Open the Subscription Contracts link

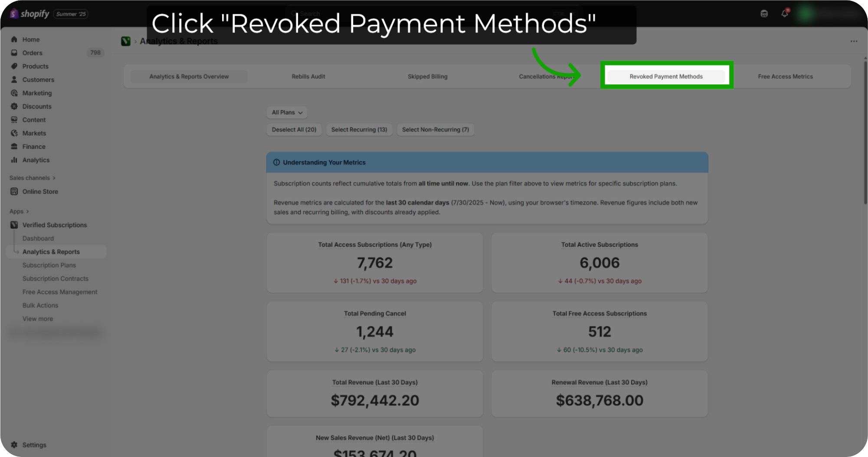[x=56, y=279]
